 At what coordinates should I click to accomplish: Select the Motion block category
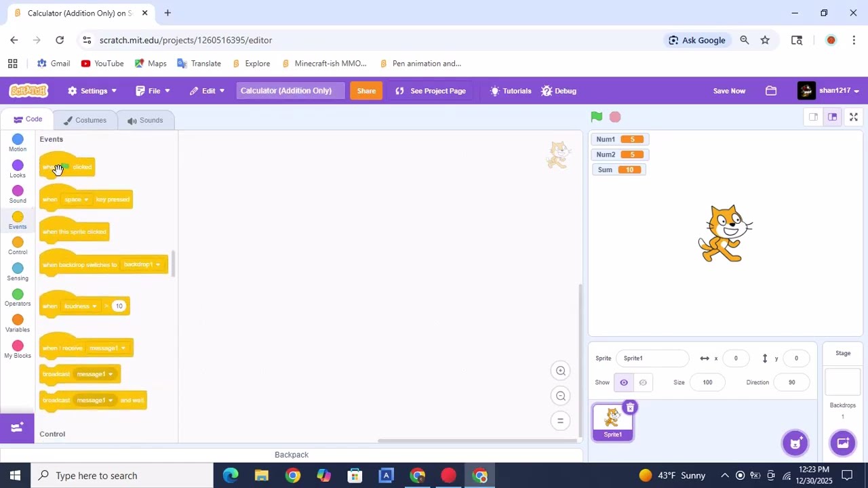click(x=18, y=143)
